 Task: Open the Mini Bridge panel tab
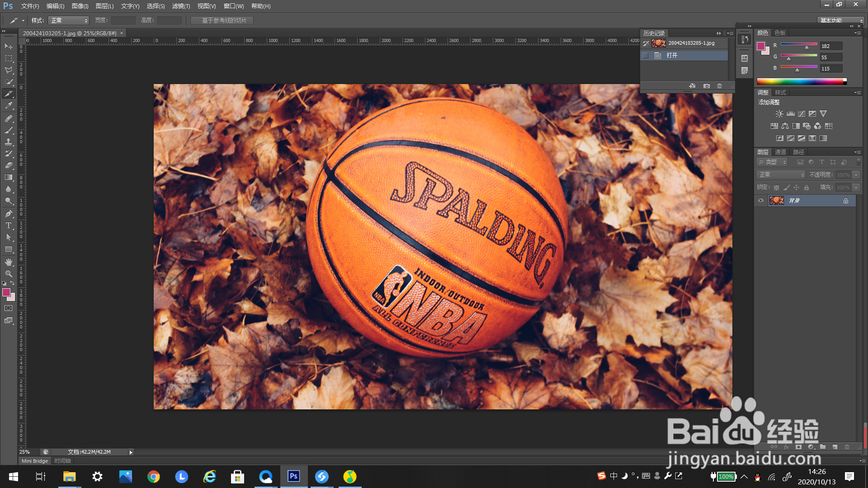pyautogui.click(x=35, y=461)
